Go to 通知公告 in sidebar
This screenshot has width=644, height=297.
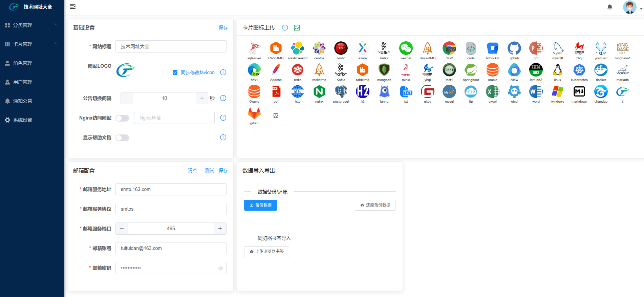[x=23, y=101]
